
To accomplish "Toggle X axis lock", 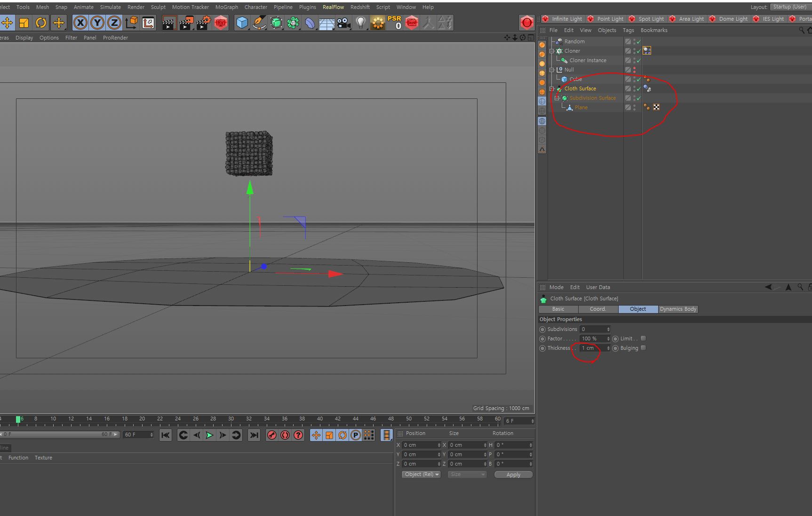I will [x=80, y=23].
